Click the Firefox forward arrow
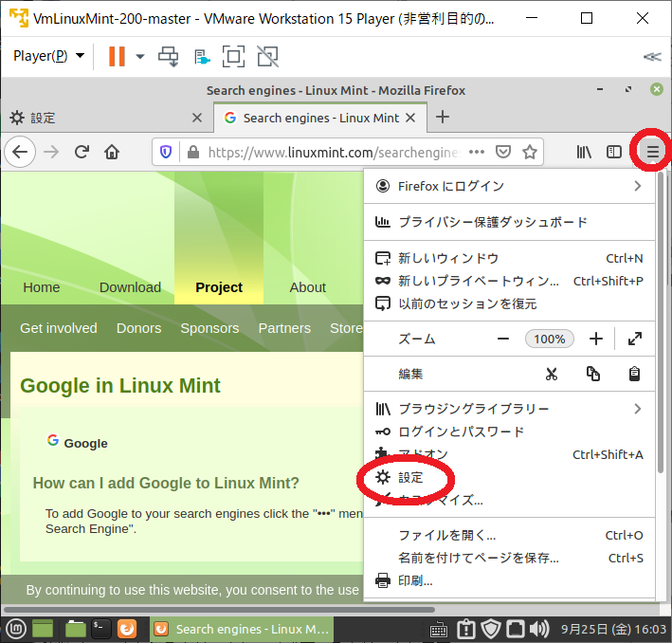 [x=51, y=152]
